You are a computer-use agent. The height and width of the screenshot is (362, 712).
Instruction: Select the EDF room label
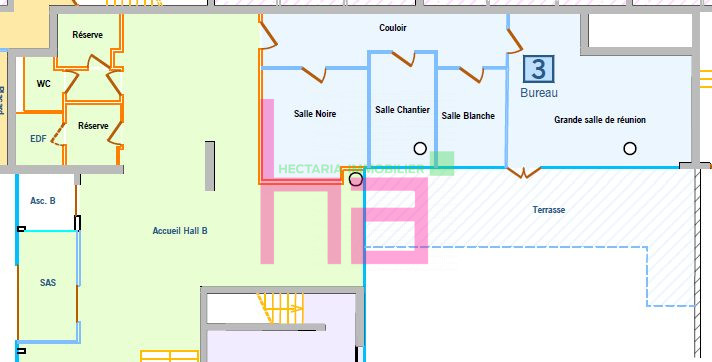click(x=38, y=139)
